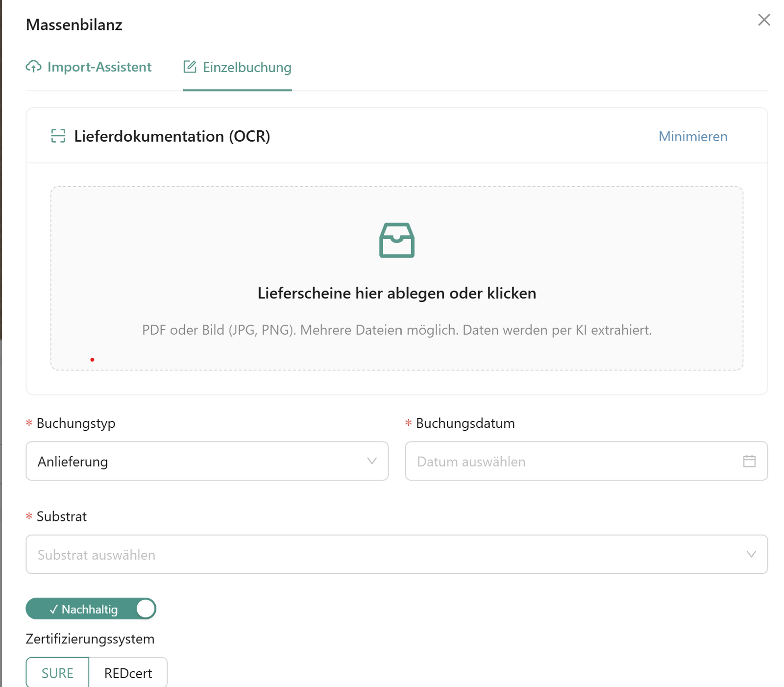Click the cloud upload icon
Screen dimensions: 784x687
pos(33,67)
